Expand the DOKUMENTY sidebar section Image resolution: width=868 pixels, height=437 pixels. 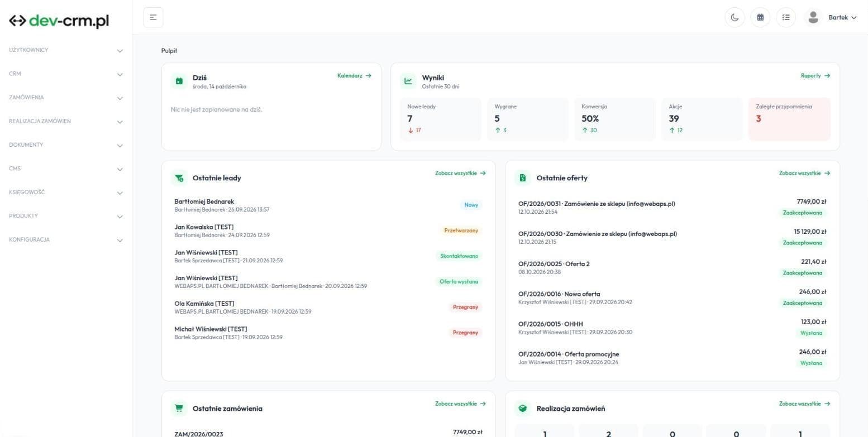[x=66, y=145]
